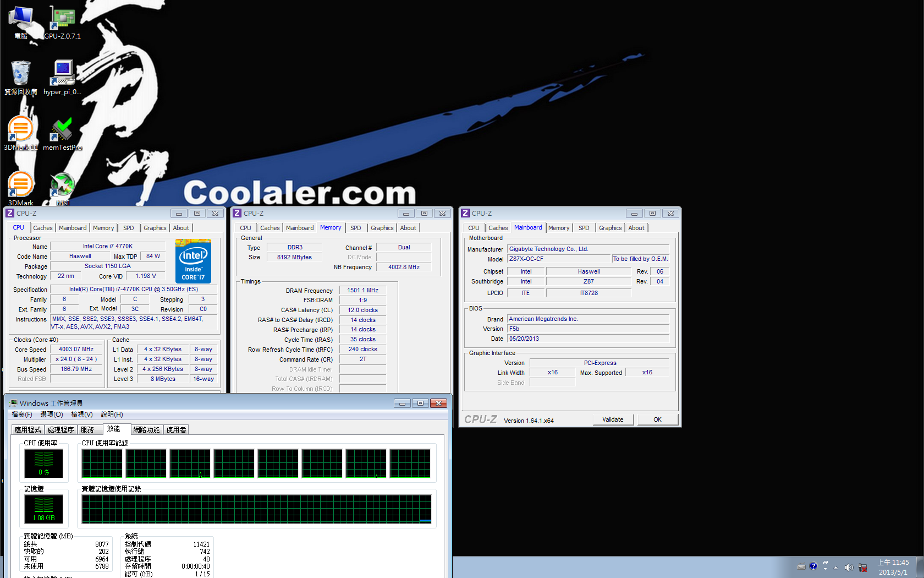This screenshot has height=578, width=924.
Task: Launch the hyper_pi desktop shortcut
Action: point(62,78)
